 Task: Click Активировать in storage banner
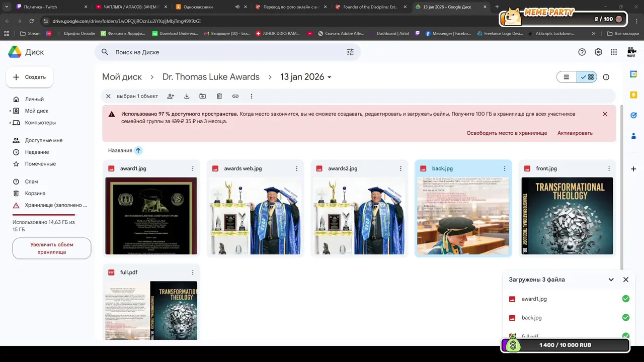click(x=575, y=133)
